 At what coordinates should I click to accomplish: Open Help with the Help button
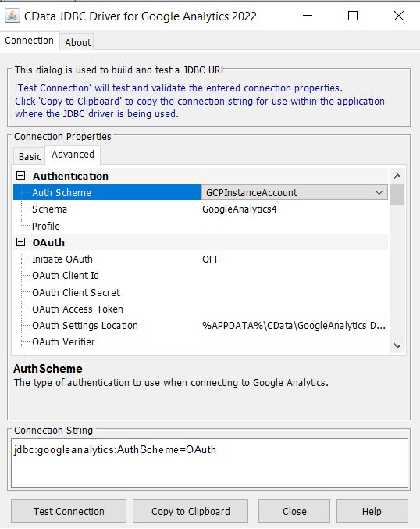(372, 512)
